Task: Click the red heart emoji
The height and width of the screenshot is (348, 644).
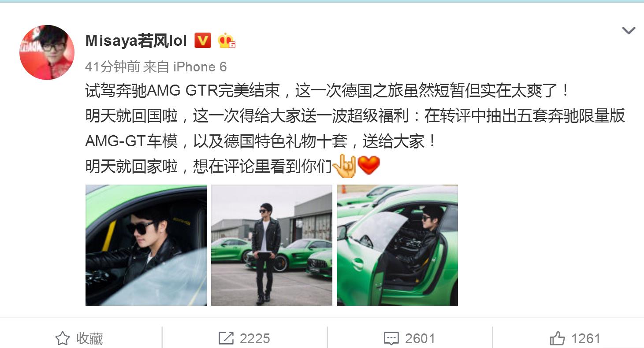Action: click(369, 167)
